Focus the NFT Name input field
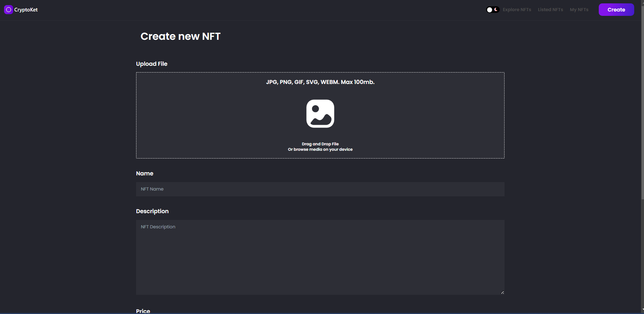Image resolution: width=644 pixels, height=314 pixels. click(320, 189)
